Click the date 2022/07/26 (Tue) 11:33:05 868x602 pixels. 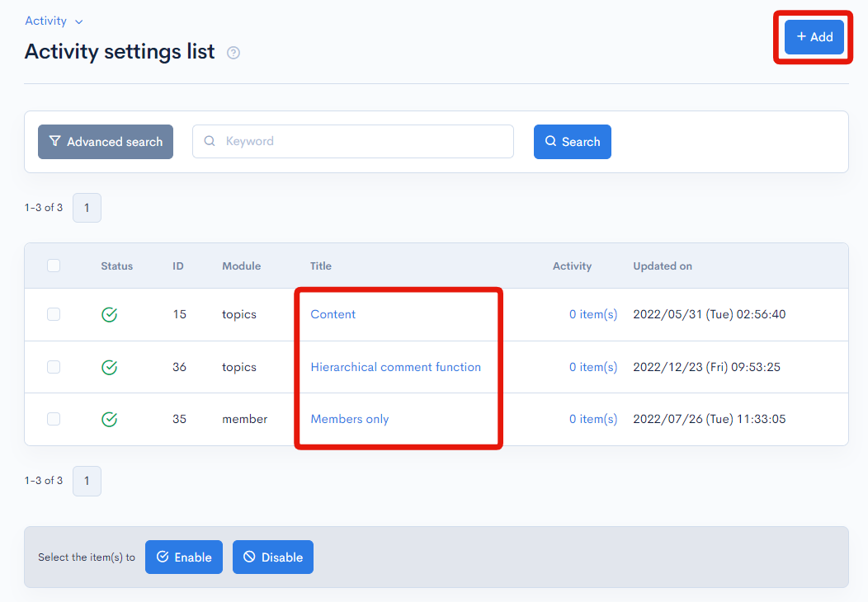point(709,419)
